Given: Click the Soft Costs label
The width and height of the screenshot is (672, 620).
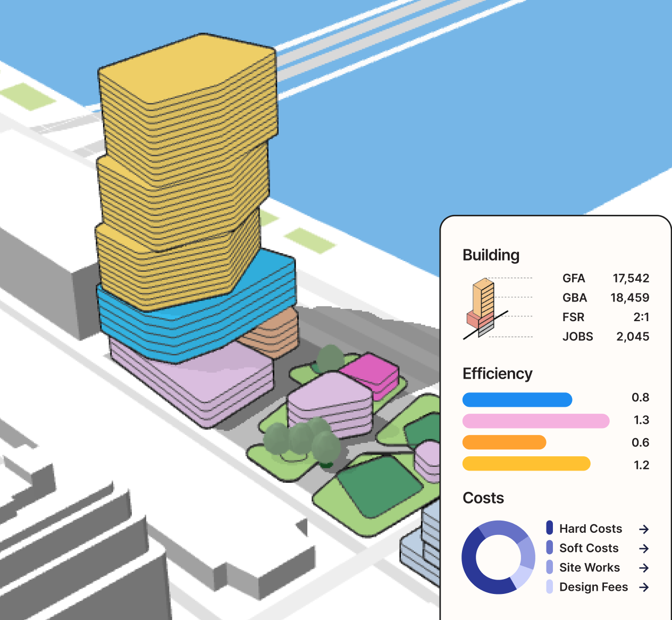Looking at the screenshot, I should 589,548.
